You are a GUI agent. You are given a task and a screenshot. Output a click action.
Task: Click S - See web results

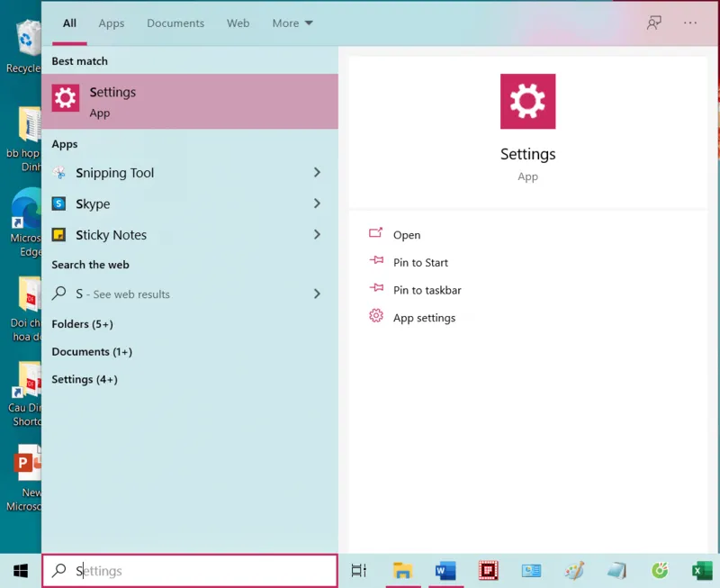pos(122,294)
